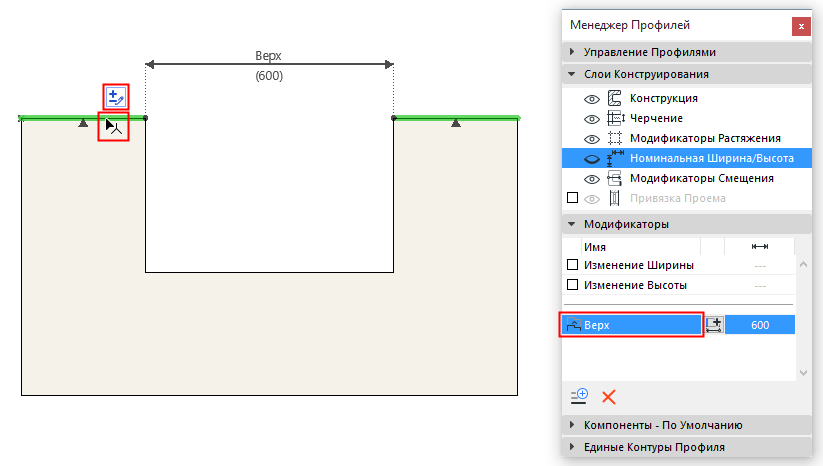Image resolution: width=823 pixels, height=466 pixels.
Task: Hide the Модификаторы Смещения layer
Action: tap(592, 179)
